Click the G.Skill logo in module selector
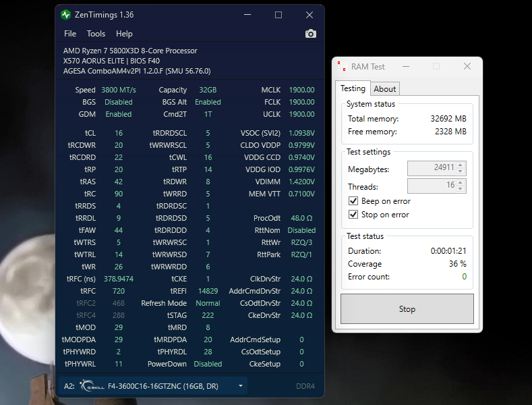This screenshot has height=405, width=532. (x=92, y=386)
